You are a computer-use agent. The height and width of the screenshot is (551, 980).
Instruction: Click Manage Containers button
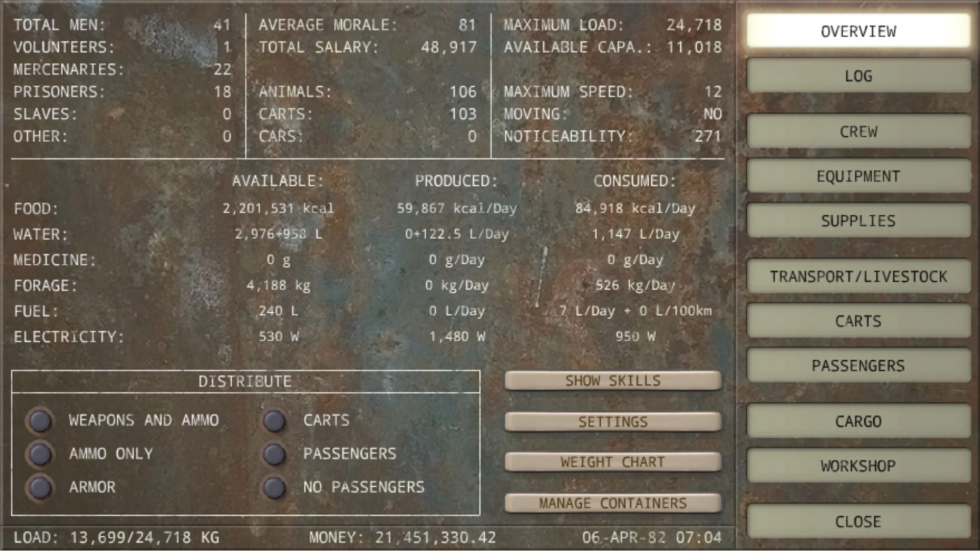(x=612, y=503)
